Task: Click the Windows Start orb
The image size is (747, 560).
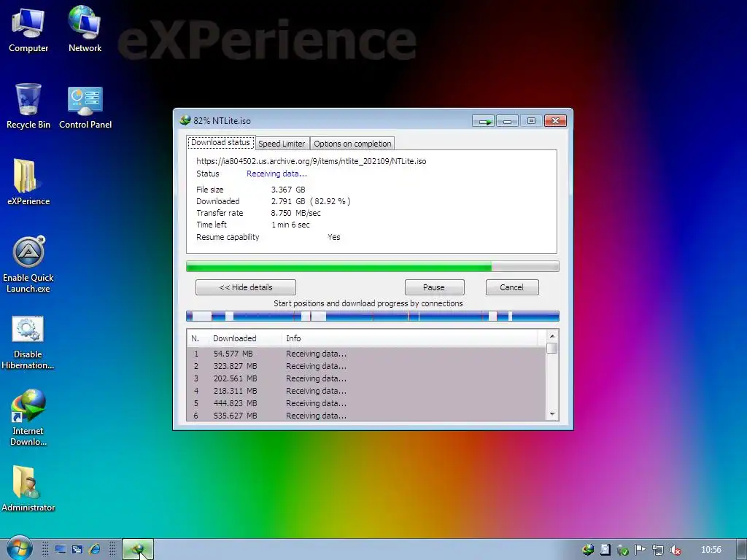Action: coord(19,548)
